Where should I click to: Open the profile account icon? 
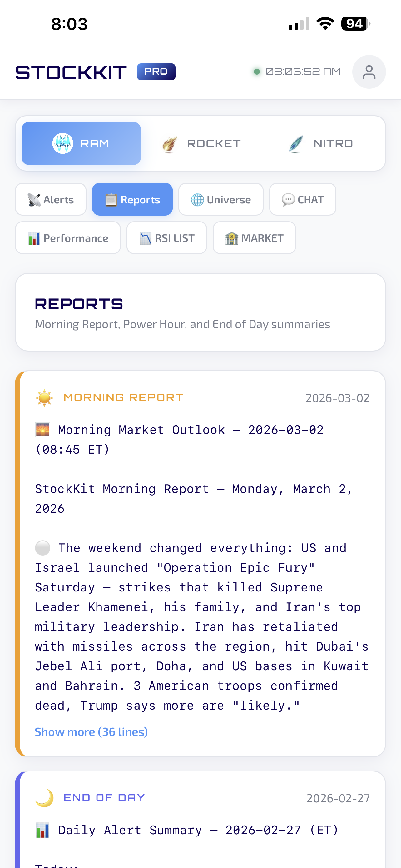tap(369, 72)
